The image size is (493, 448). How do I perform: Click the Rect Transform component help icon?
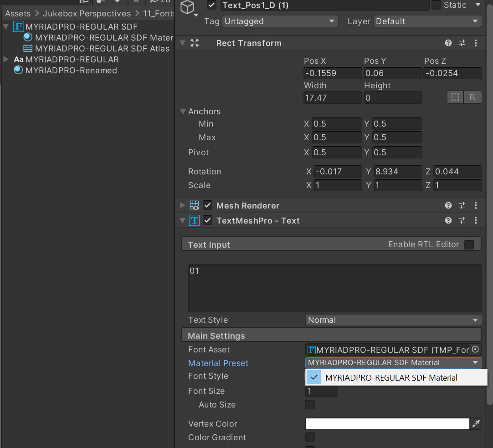448,43
